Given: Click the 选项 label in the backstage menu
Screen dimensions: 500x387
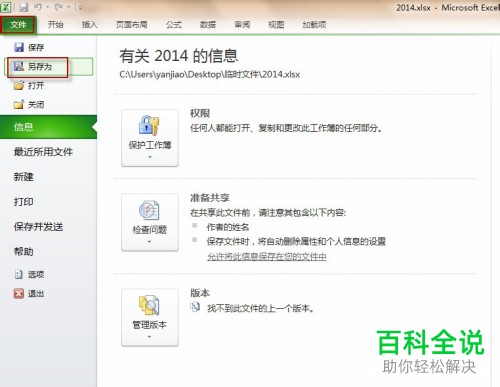Looking at the screenshot, I should 36,274.
